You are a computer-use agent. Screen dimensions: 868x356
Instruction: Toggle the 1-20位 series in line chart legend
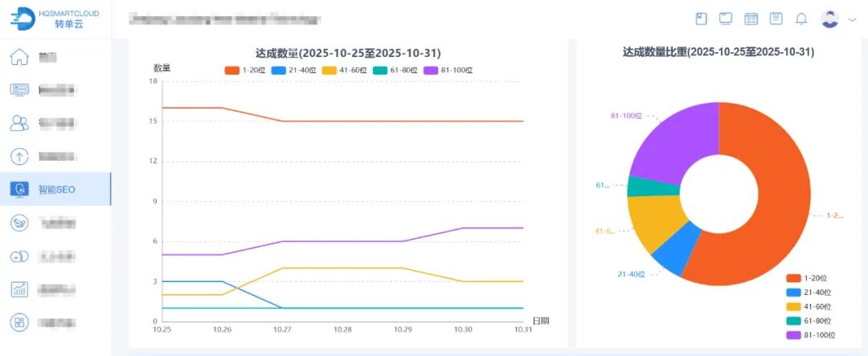pos(245,71)
